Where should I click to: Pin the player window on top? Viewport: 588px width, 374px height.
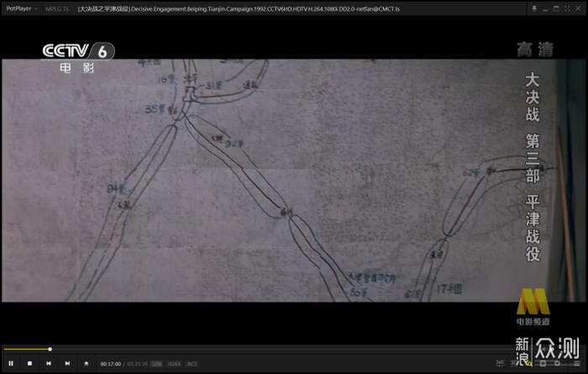(534, 8)
